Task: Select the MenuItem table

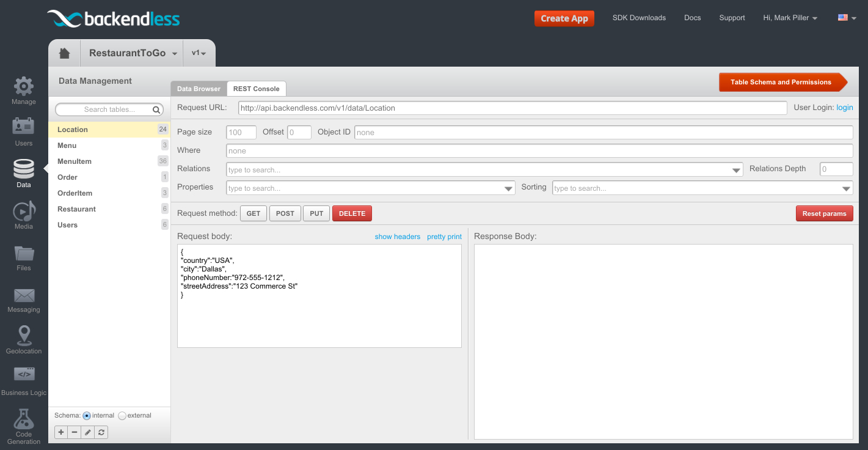Action: point(109,161)
